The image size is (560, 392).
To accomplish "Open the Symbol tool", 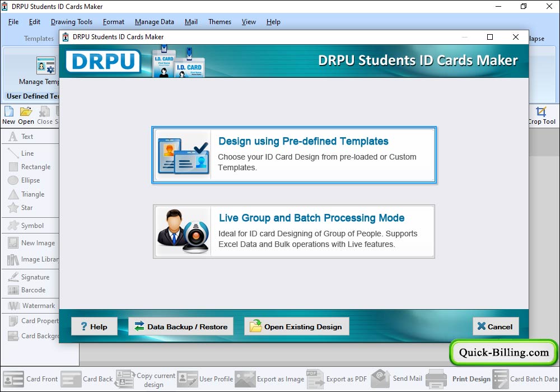I will (x=26, y=226).
